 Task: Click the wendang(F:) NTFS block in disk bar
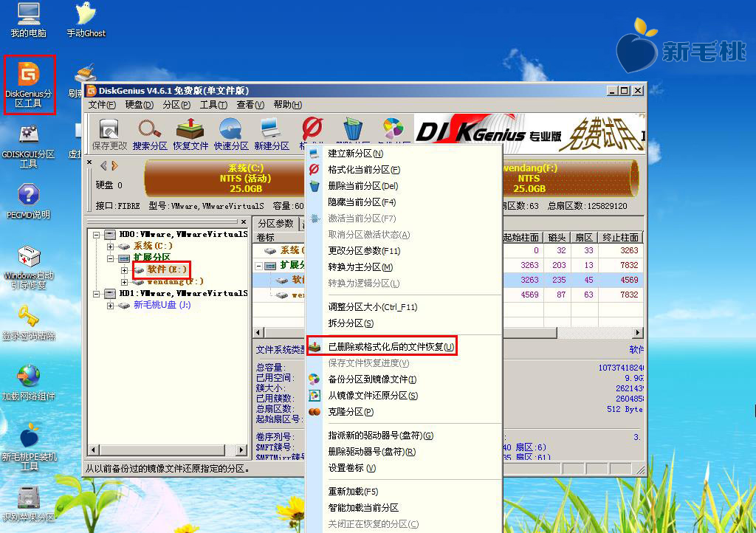point(569,179)
